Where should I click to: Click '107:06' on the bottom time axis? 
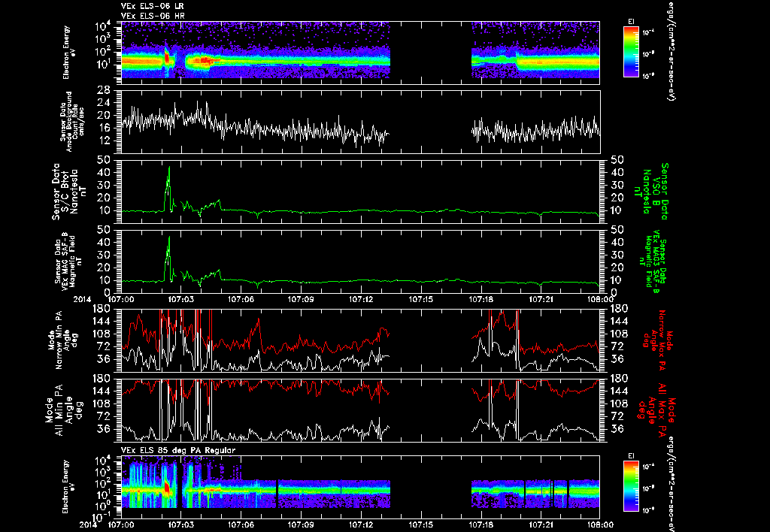pos(241,524)
